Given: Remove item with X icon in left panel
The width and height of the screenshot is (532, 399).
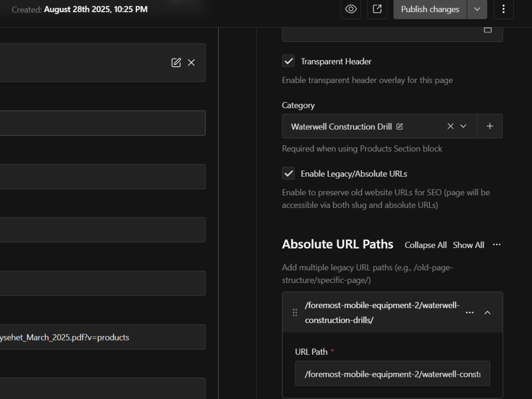Looking at the screenshot, I should pyautogui.click(x=192, y=62).
